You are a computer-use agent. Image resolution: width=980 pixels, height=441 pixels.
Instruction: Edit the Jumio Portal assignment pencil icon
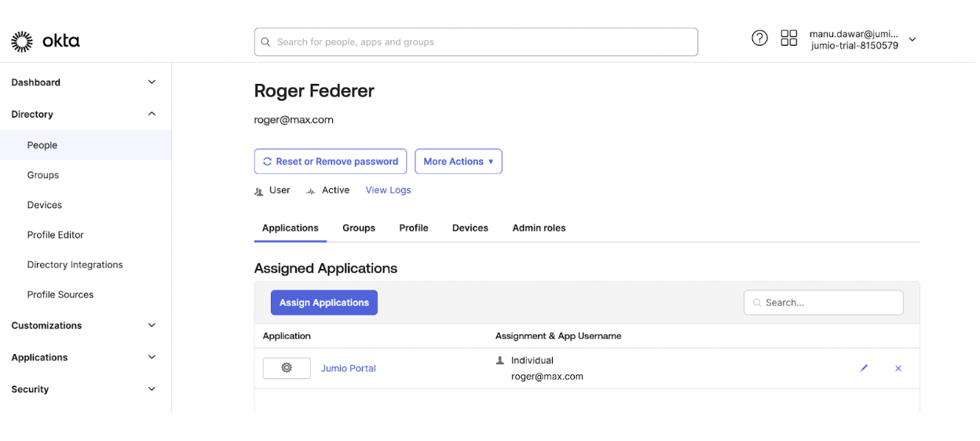click(x=864, y=368)
